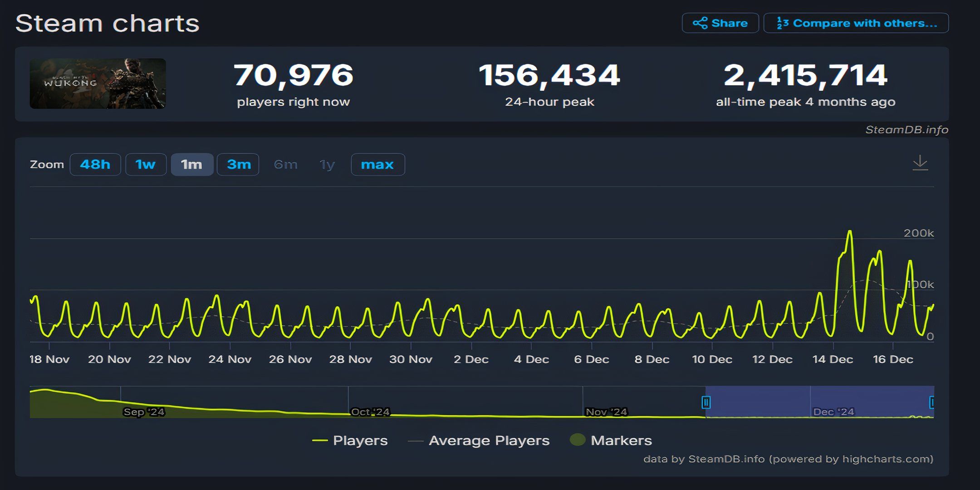Click the Wukong game thumbnail
This screenshot has height=490, width=980.
coord(98,83)
